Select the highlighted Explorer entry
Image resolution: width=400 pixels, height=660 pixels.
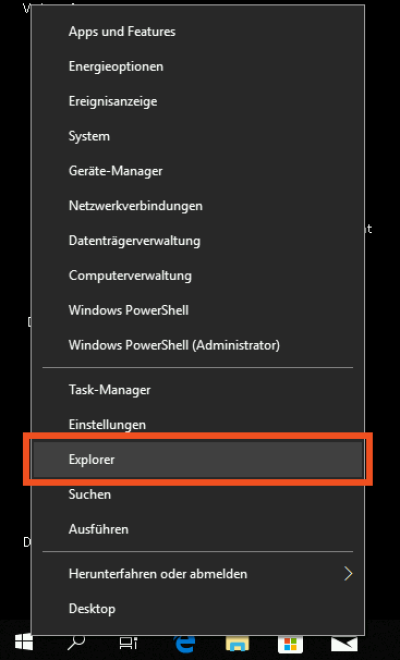click(x=198, y=459)
